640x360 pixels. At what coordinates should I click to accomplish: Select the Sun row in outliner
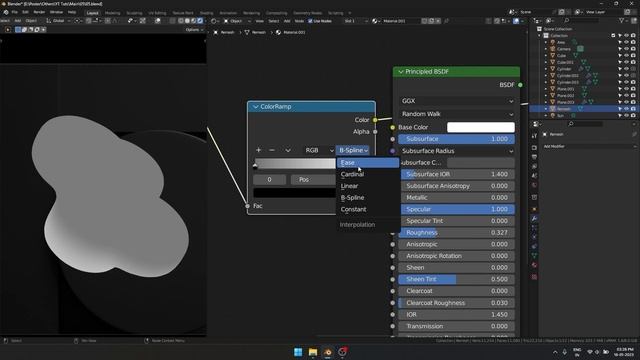point(560,116)
